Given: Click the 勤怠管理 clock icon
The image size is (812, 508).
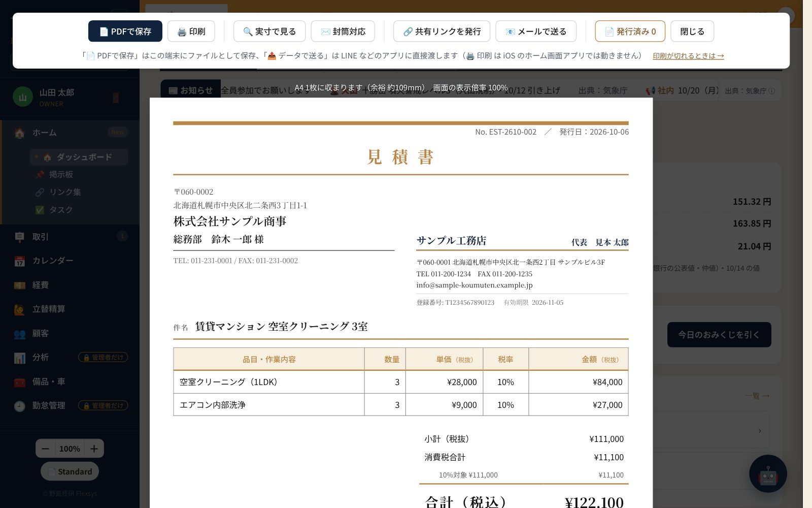Looking at the screenshot, I should click(20, 406).
